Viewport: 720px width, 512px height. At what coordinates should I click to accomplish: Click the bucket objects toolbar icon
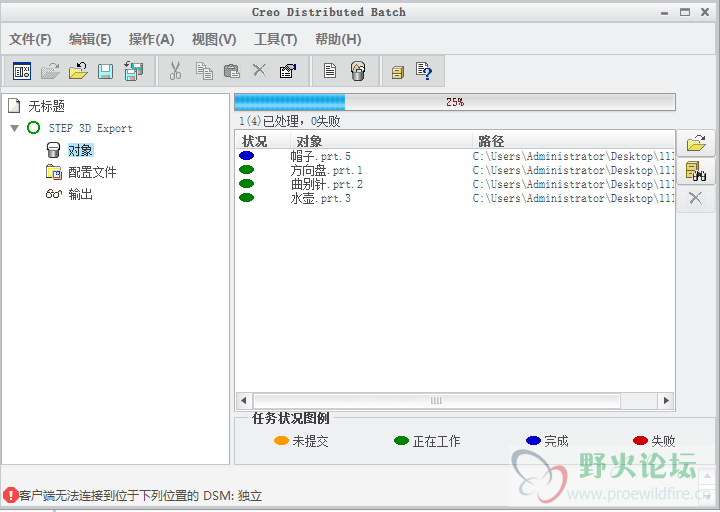358,71
